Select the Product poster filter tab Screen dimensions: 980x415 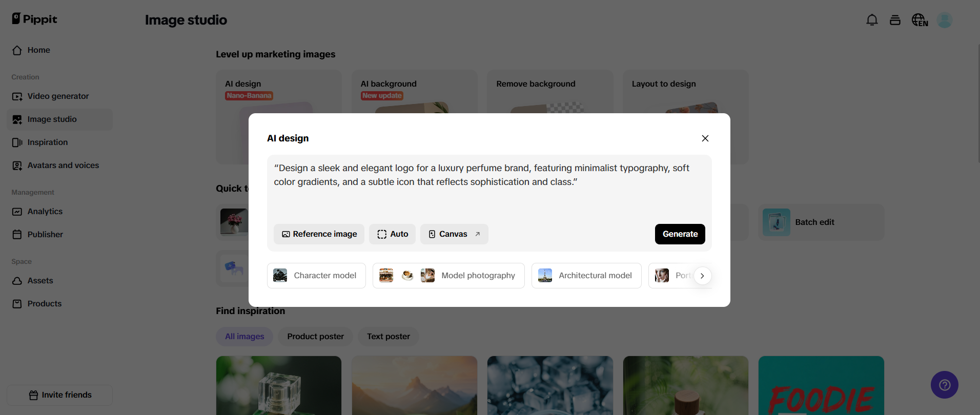[315, 337]
